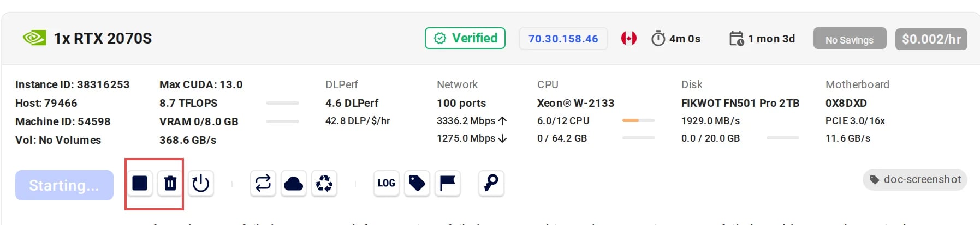Click the CPU memory usage bar
The height and width of the screenshot is (225, 980).
pos(639,138)
